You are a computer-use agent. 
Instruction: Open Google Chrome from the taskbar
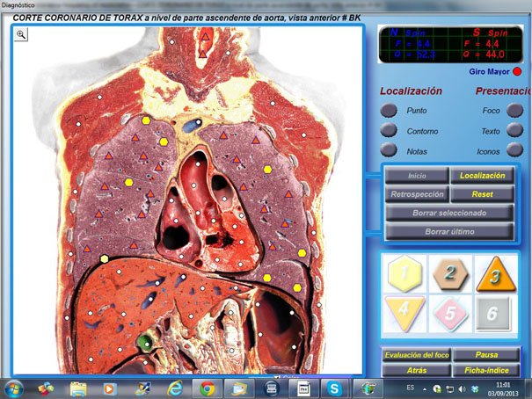pos(207,388)
